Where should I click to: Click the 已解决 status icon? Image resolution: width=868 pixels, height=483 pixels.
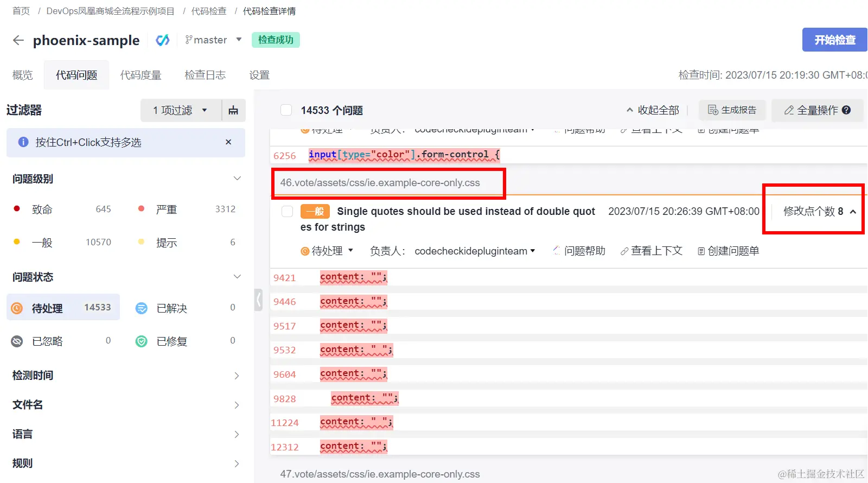point(141,308)
